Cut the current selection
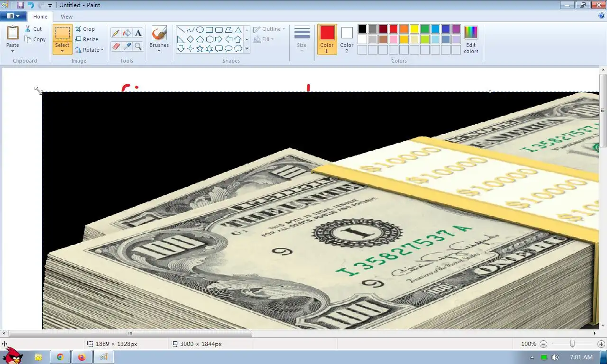The image size is (607, 364). pyautogui.click(x=34, y=29)
